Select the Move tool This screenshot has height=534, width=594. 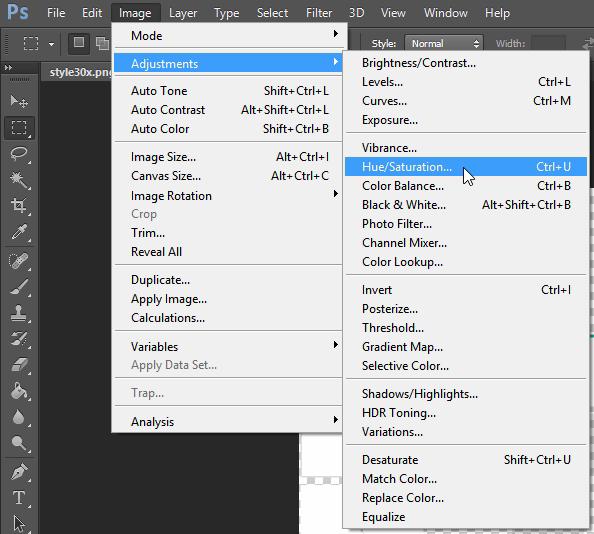click(x=19, y=101)
